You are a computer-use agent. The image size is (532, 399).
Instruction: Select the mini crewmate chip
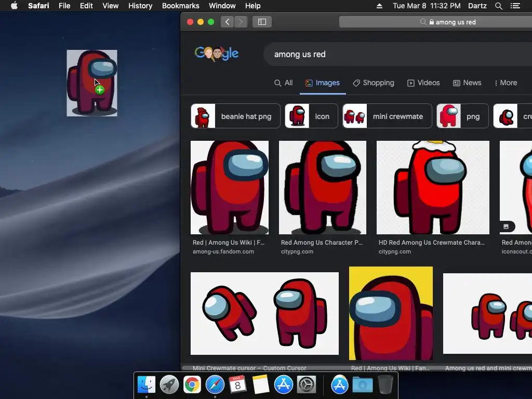click(387, 116)
